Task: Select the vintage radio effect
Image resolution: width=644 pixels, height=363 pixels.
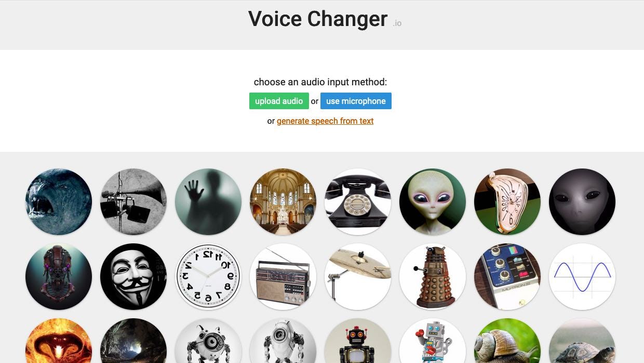Action: point(283,277)
